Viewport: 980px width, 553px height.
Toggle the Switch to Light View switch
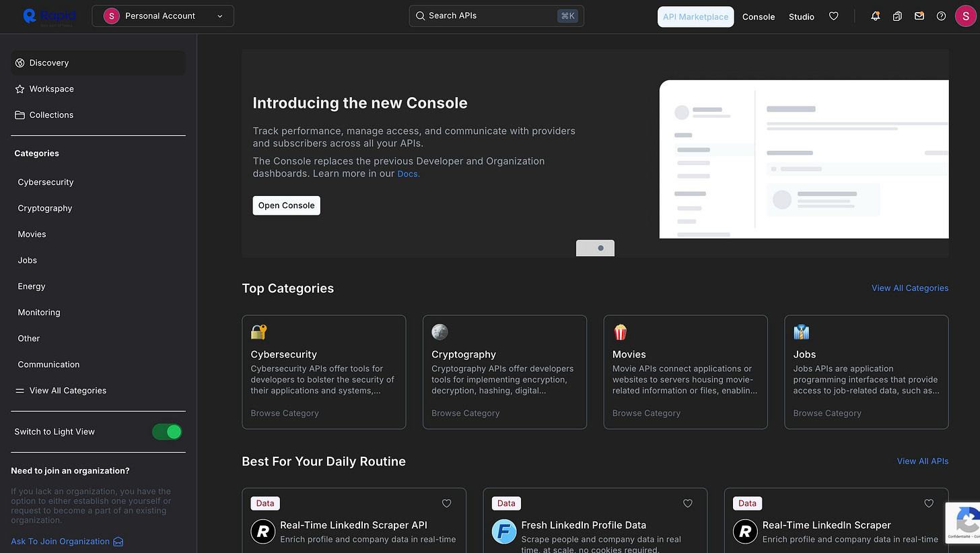167,432
